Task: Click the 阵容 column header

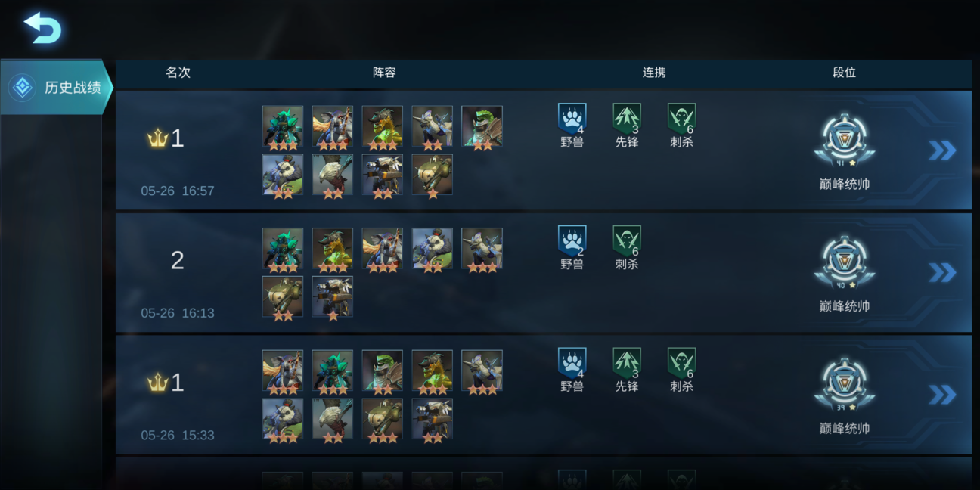Action: [x=384, y=73]
